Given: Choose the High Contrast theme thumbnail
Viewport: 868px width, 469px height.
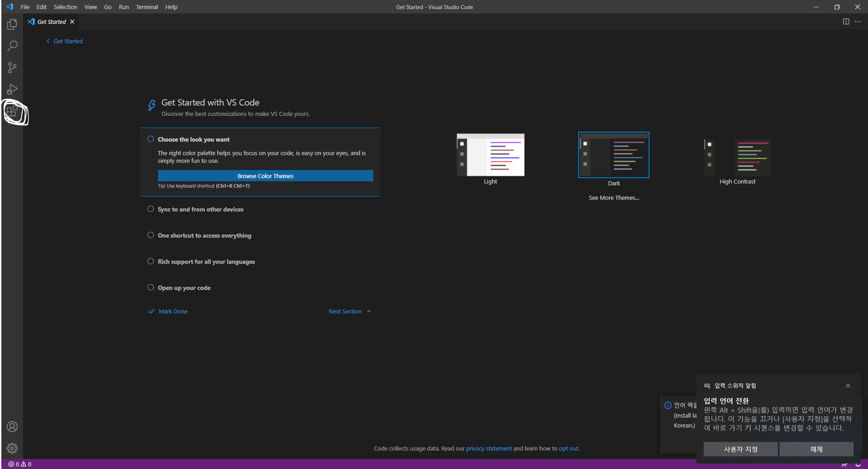Looking at the screenshot, I should (738, 157).
